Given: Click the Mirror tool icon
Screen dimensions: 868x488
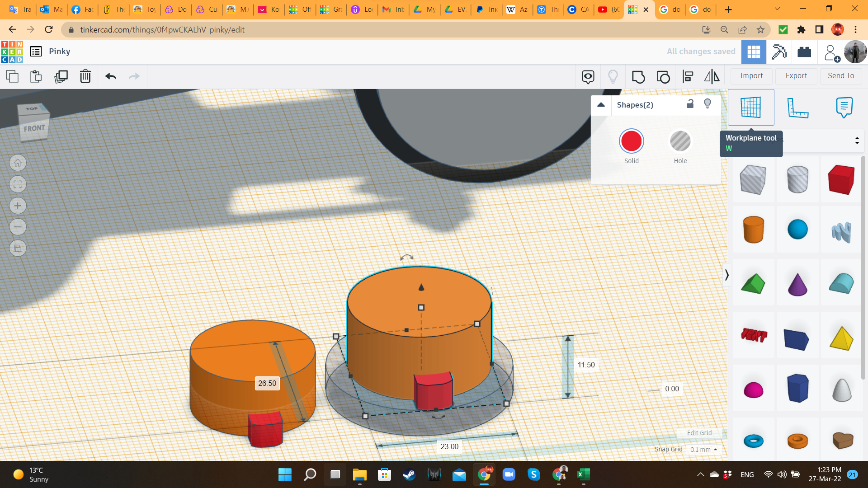Looking at the screenshot, I should tap(712, 77).
